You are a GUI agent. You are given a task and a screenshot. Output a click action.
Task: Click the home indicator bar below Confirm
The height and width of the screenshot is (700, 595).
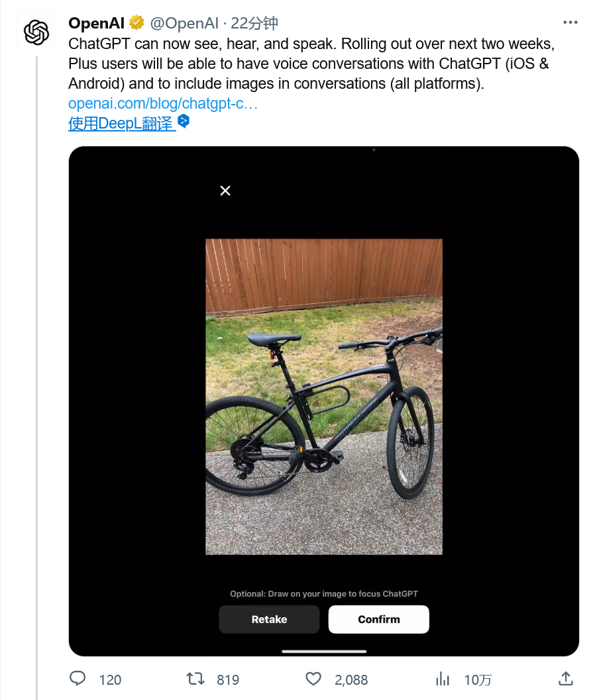click(x=324, y=650)
